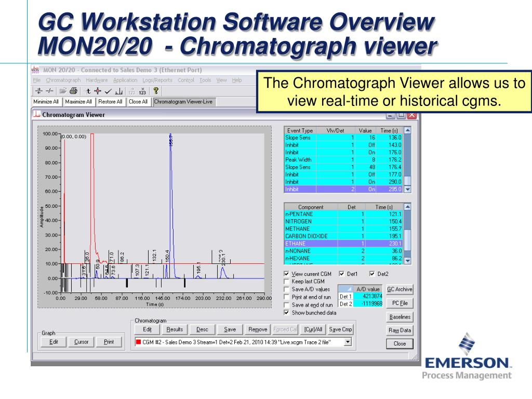Click the chromatogram Save button

coord(230,329)
